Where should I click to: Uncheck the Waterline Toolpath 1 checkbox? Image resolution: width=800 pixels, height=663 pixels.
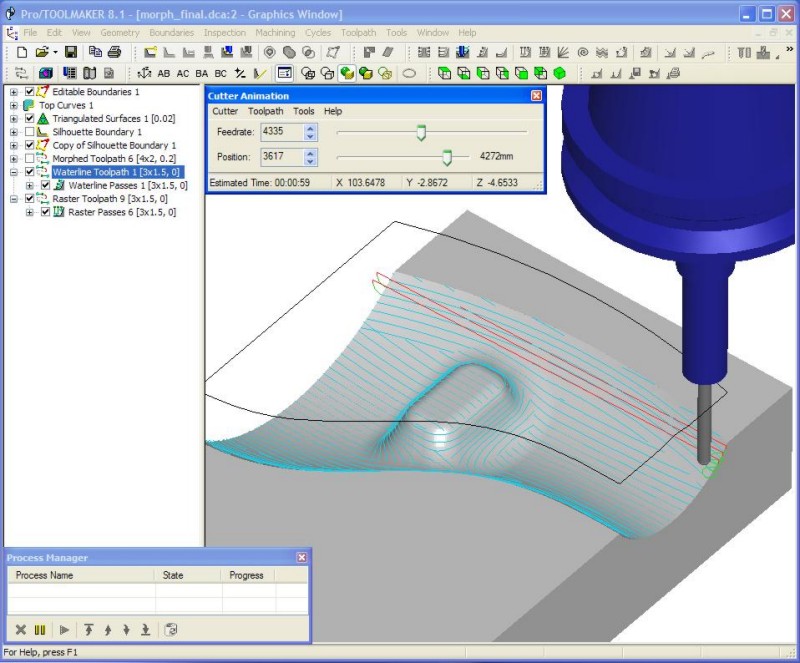(30, 172)
